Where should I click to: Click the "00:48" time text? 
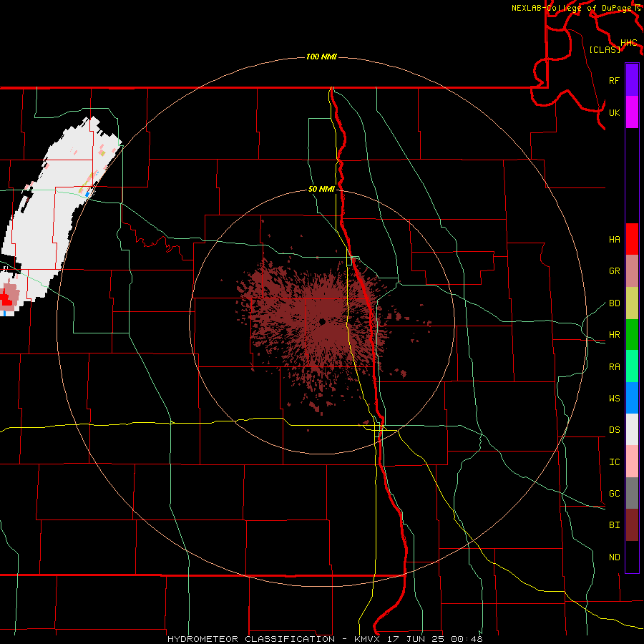click(467, 639)
